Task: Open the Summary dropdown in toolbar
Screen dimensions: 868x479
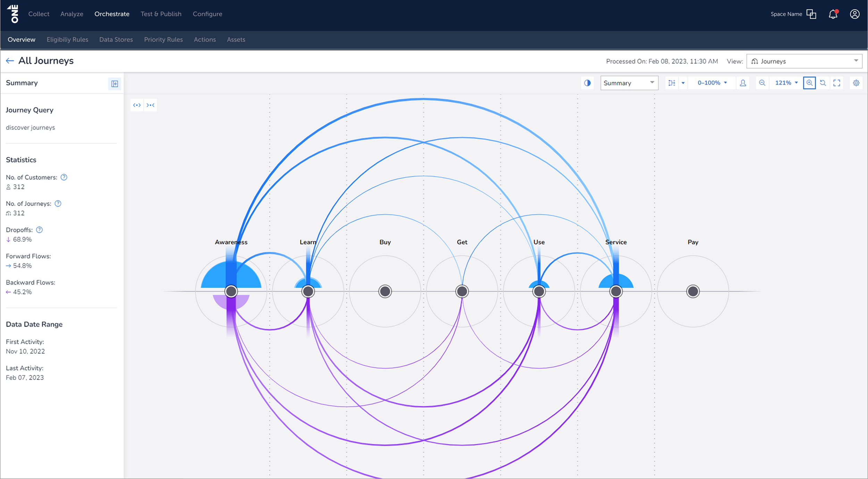Action: pos(629,83)
